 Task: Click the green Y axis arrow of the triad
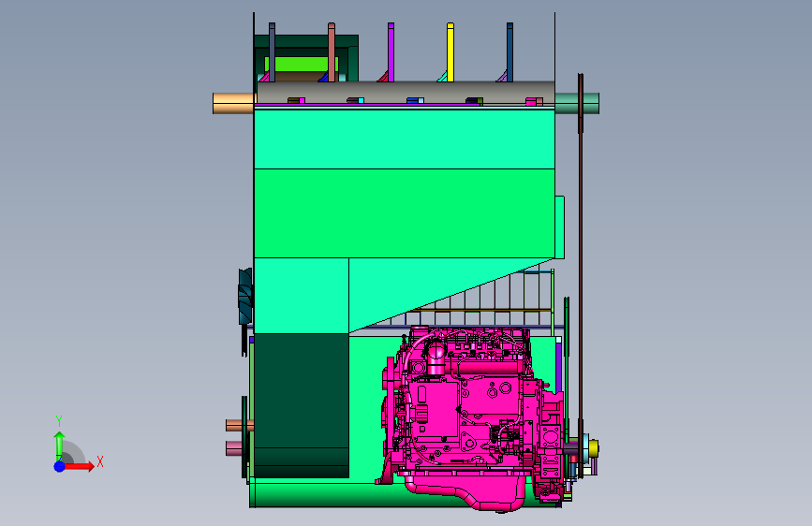pos(59,446)
